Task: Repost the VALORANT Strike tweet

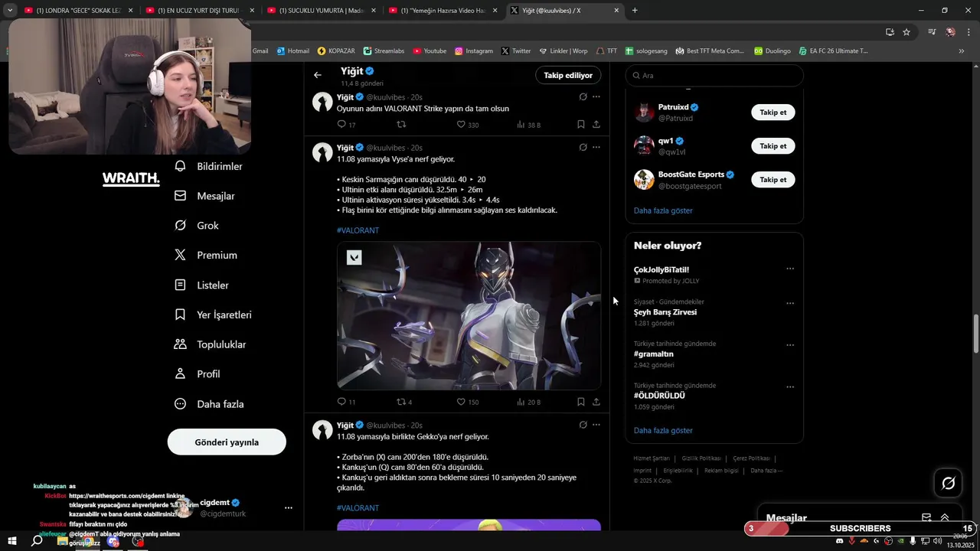Action: pyautogui.click(x=400, y=125)
